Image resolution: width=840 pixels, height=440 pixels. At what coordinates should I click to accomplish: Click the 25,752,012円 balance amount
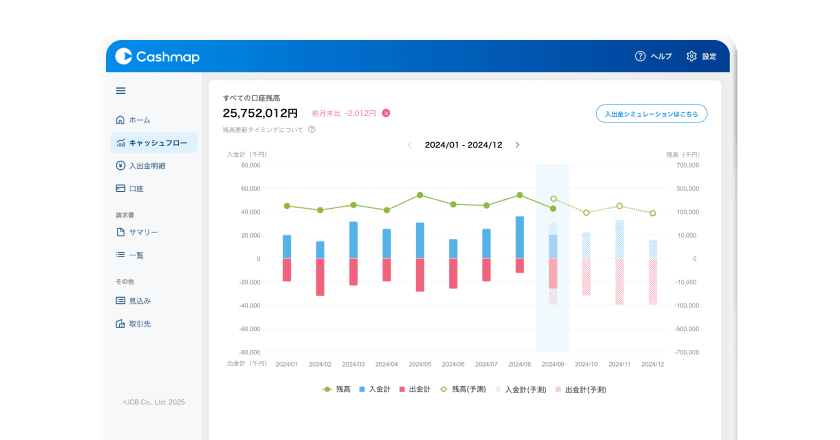[x=260, y=113]
